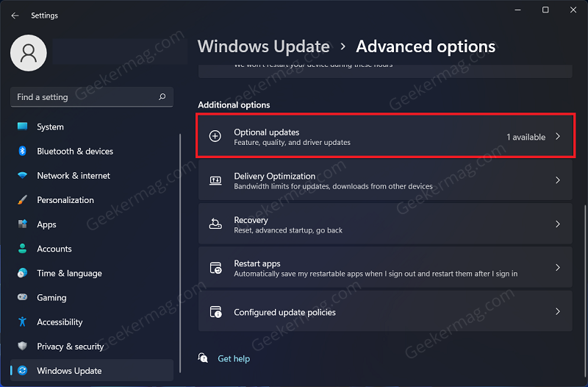Open the Accounts section

[92, 249]
